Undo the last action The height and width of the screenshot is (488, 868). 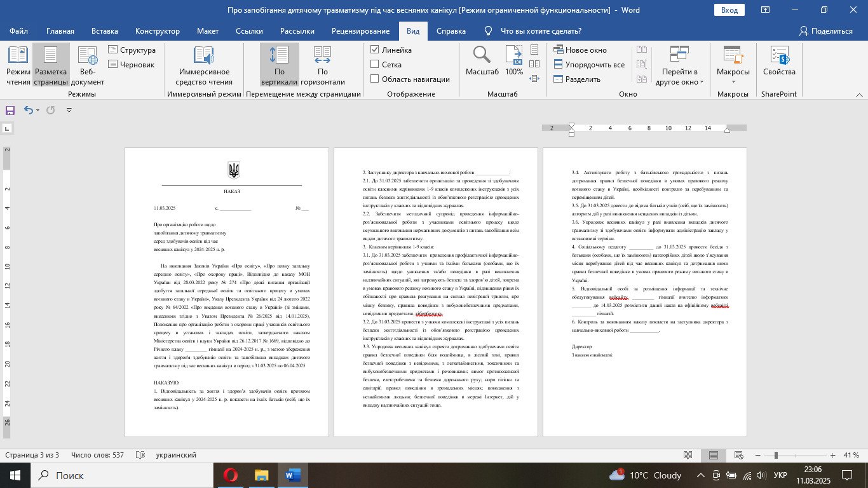(x=29, y=110)
